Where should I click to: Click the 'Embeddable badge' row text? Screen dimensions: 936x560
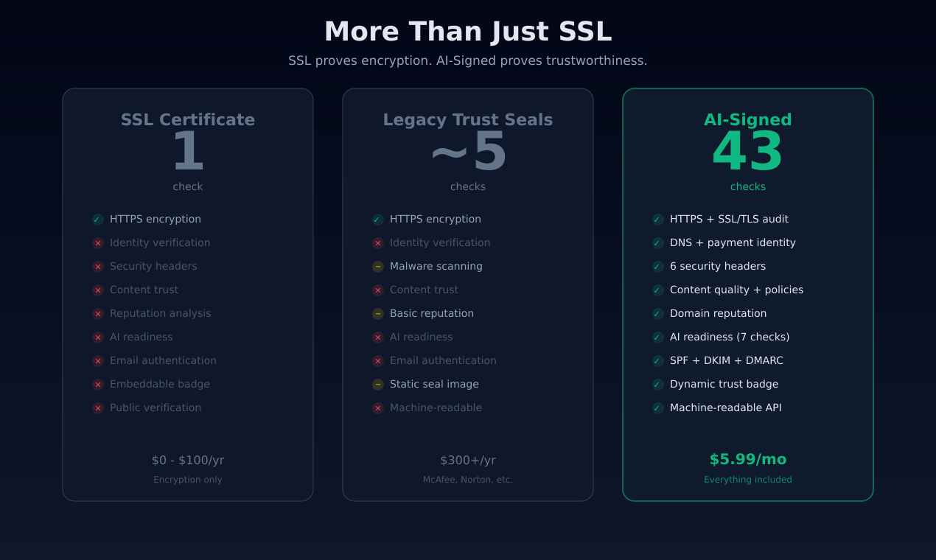[x=160, y=385]
